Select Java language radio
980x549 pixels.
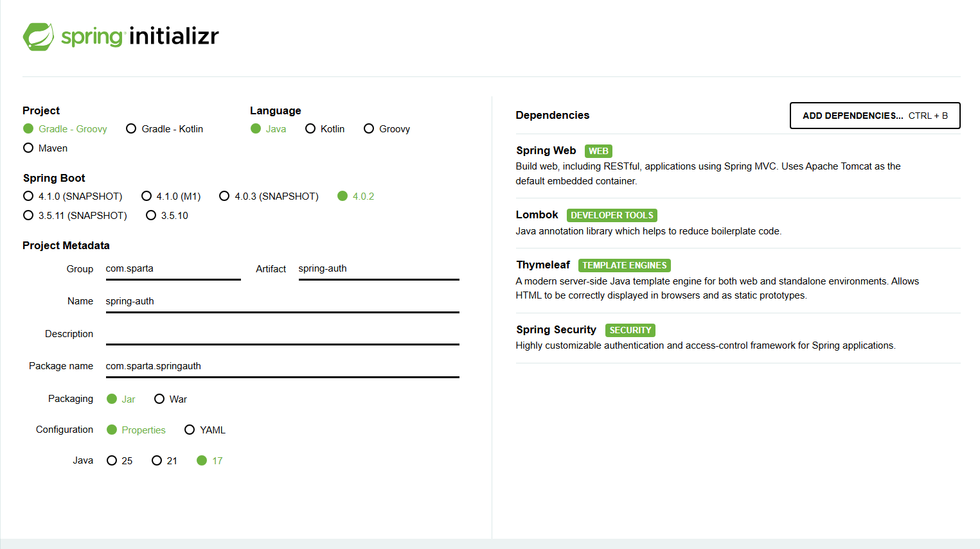(268, 128)
